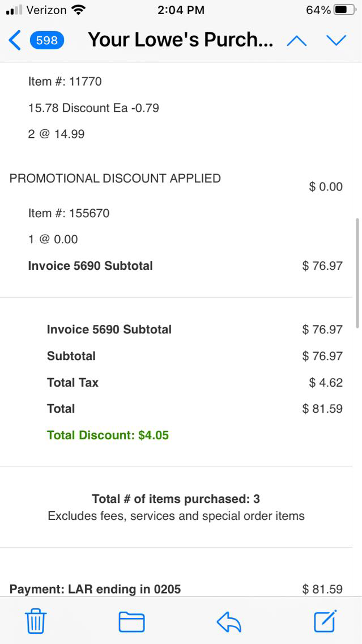Tap the 2:04 PM clock
Viewport: 362px width, 644px height.
click(x=181, y=10)
